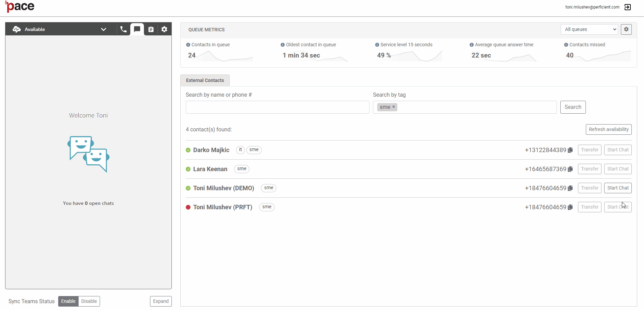This screenshot has height=310, width=644.
Task: Expand the agent panel
Action: tap(161, 301)
